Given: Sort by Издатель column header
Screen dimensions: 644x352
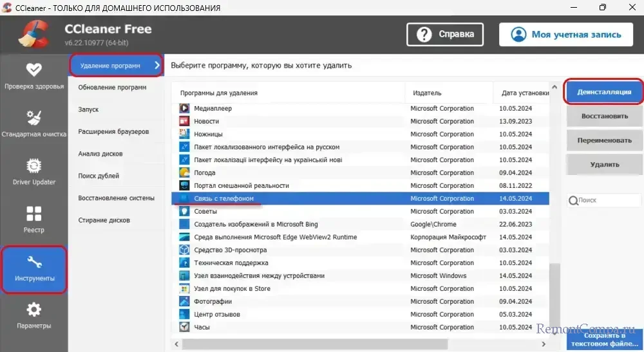Looking at the screenshot, I should click(x=448, y=93).
